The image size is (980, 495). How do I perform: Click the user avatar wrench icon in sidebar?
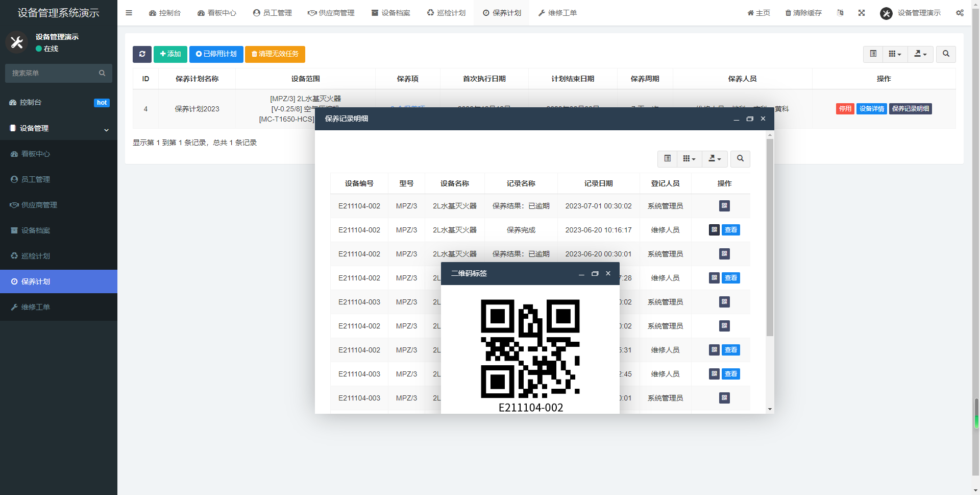[x=17, y=42]
